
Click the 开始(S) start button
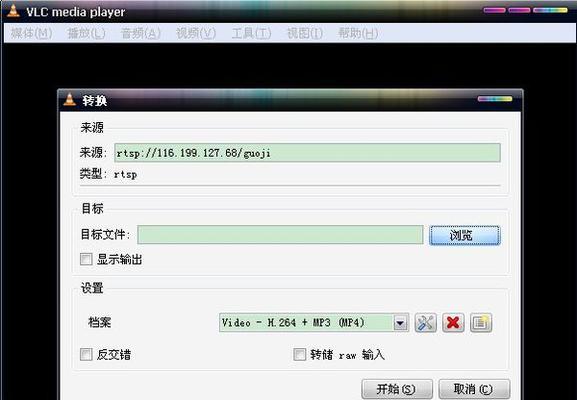tap(397, 389)
